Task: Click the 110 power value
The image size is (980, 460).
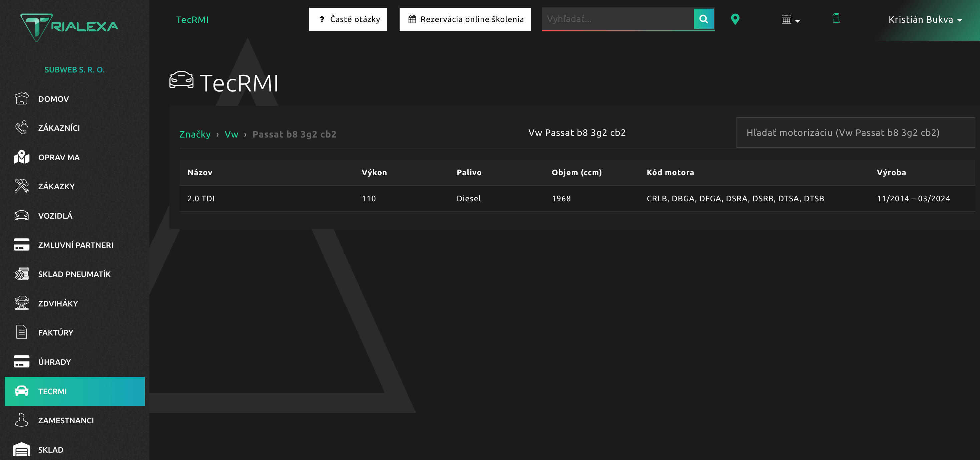Action: 369,198
